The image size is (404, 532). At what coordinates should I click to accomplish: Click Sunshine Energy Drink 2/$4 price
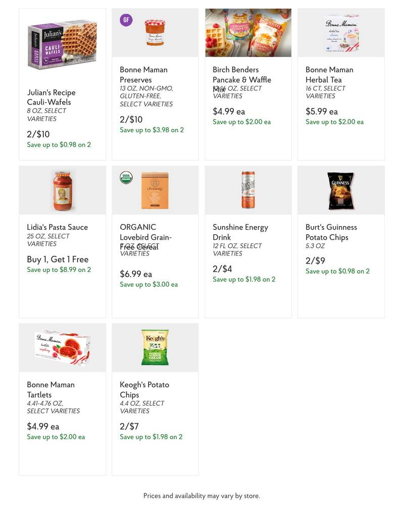point(222,269)
